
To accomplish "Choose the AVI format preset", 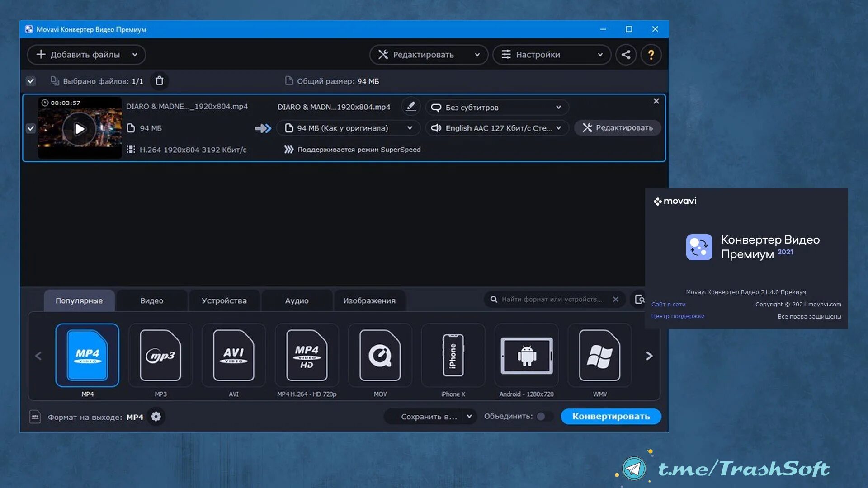I will (x=234, y=355).
